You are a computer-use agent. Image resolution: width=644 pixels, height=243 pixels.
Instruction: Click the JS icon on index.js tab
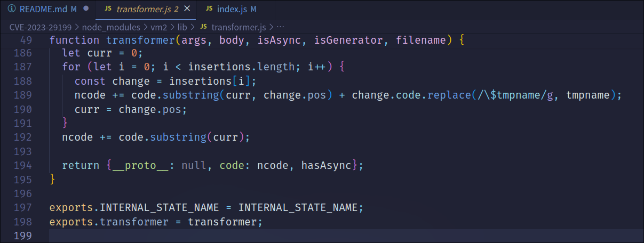pyautogui.click(x=208, y=9)
